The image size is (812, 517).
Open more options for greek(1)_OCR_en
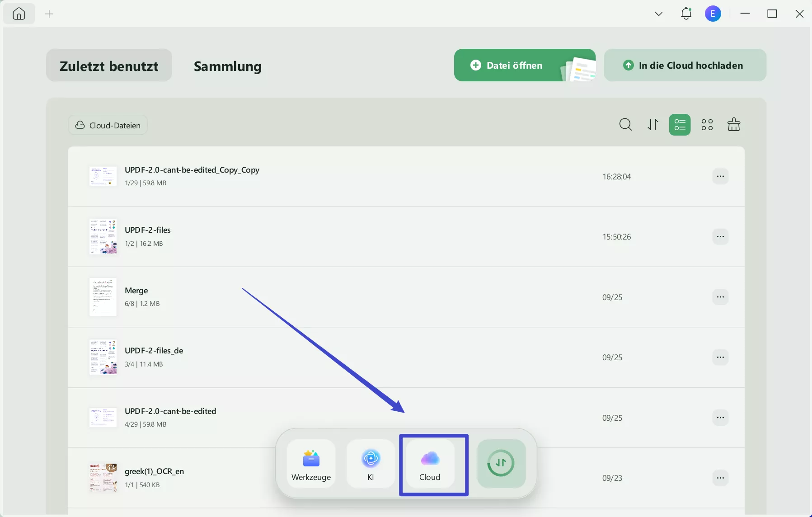coord(720,478)
